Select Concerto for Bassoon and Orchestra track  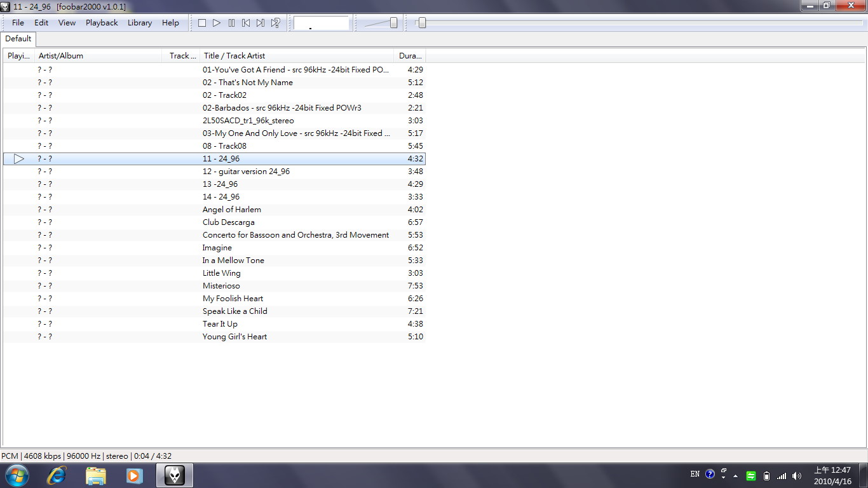(214, 235)
